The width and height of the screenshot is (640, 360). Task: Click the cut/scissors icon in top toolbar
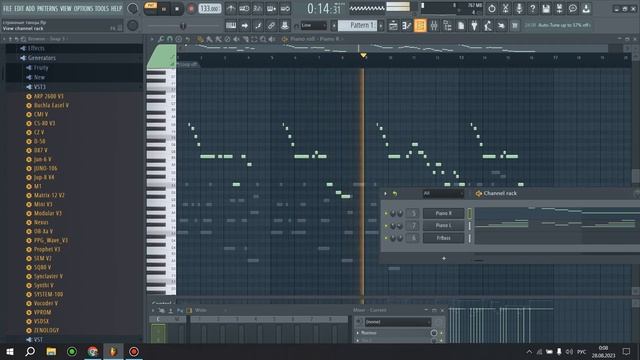click(x=505, y=9)
